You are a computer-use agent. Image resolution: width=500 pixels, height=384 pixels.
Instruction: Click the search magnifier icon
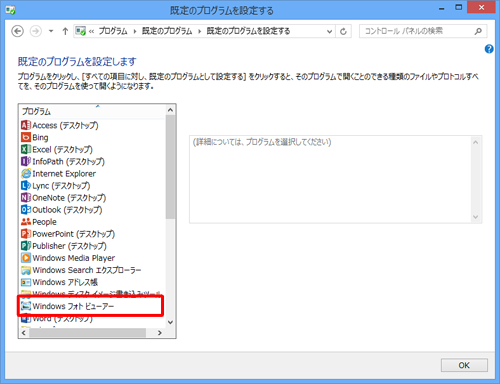pyautogui.click(x=478, y=31)
